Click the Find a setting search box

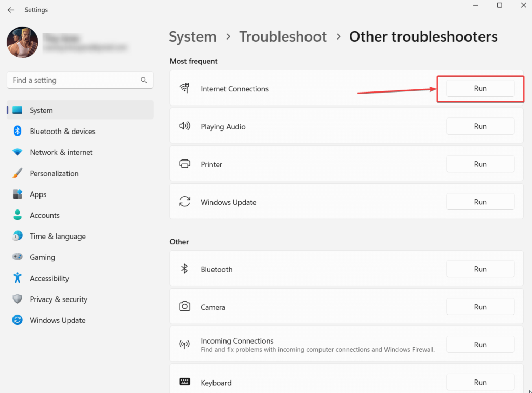click(x=80, y=80)
